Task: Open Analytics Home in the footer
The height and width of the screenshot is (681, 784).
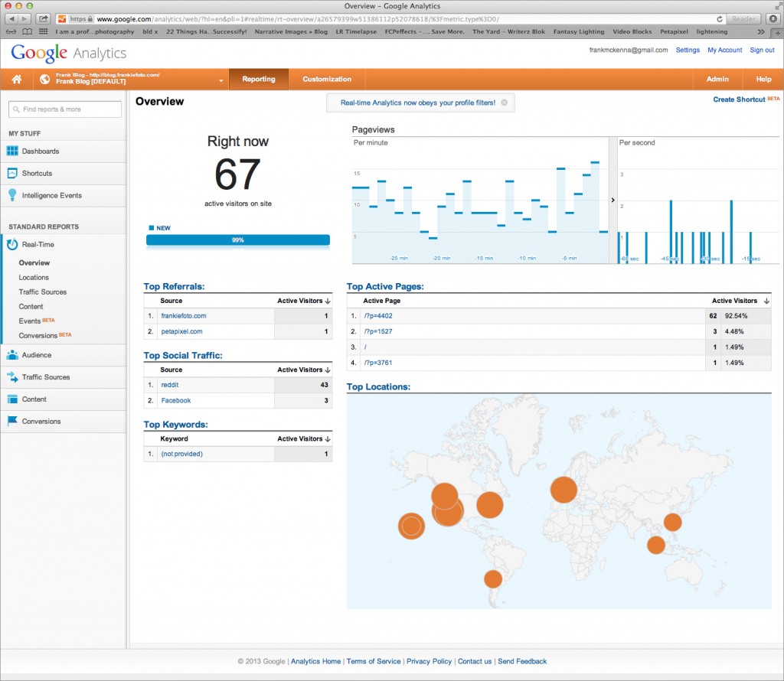Action: (316, 661)
